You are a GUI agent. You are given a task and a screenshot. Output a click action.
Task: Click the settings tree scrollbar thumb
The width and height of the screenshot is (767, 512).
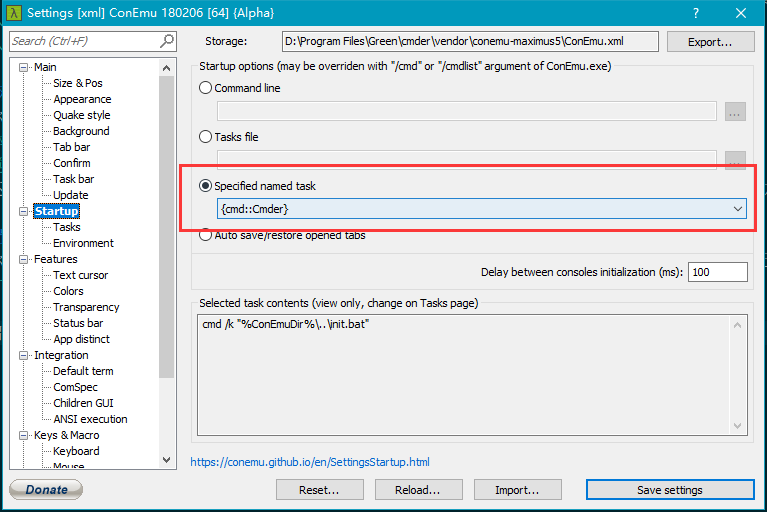(x=166, y=227)
